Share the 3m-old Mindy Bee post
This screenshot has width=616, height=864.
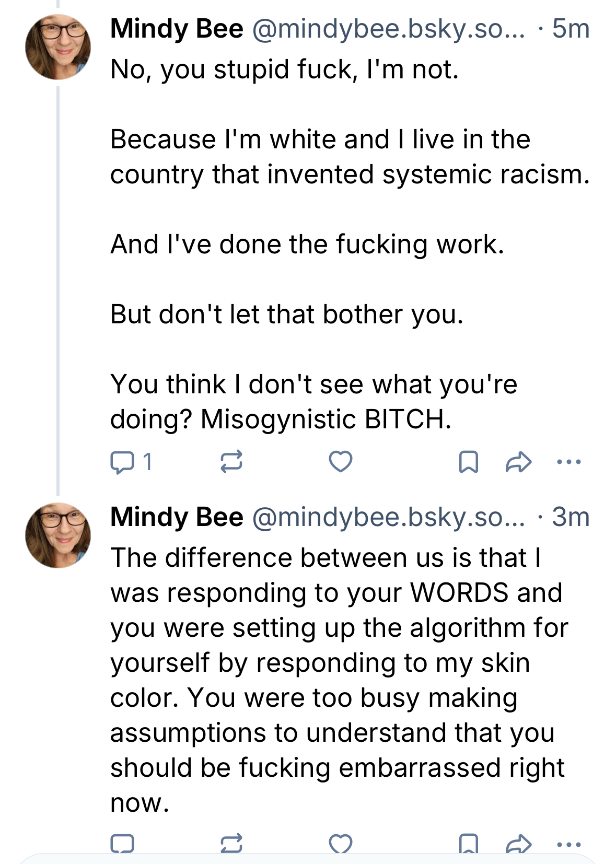(x=518, y=843)
